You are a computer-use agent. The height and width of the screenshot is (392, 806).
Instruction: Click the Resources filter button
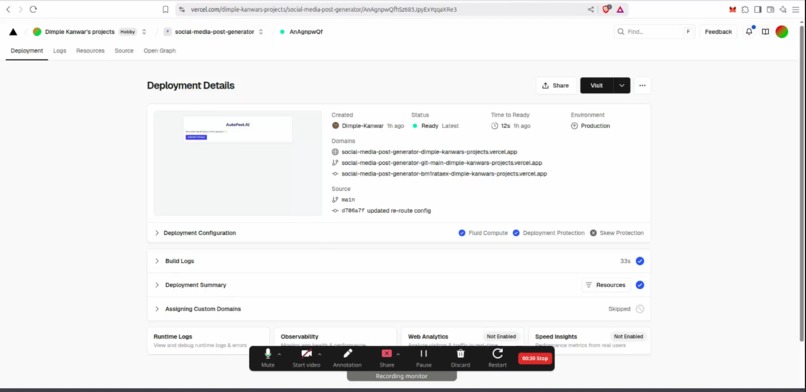pos(606,285)
